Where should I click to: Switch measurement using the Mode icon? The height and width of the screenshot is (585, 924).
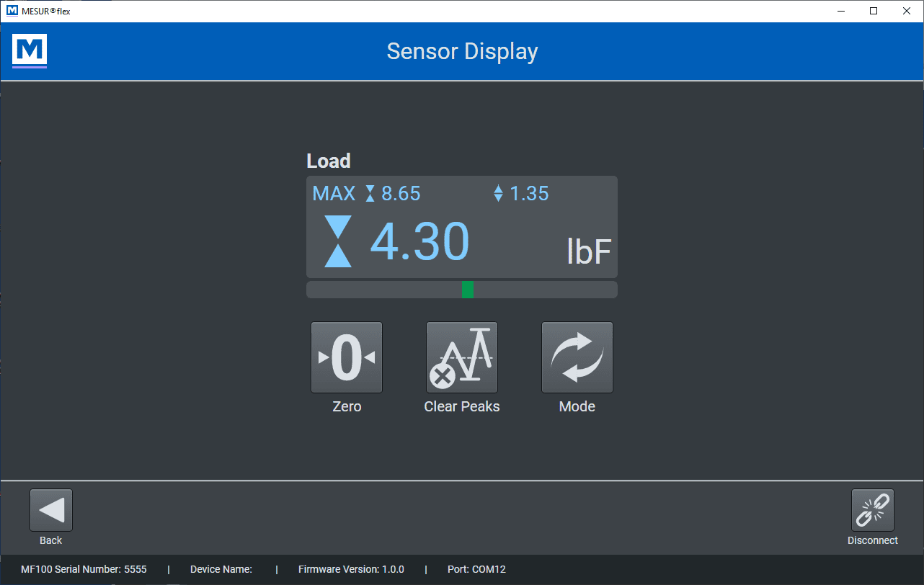(577, 357)
